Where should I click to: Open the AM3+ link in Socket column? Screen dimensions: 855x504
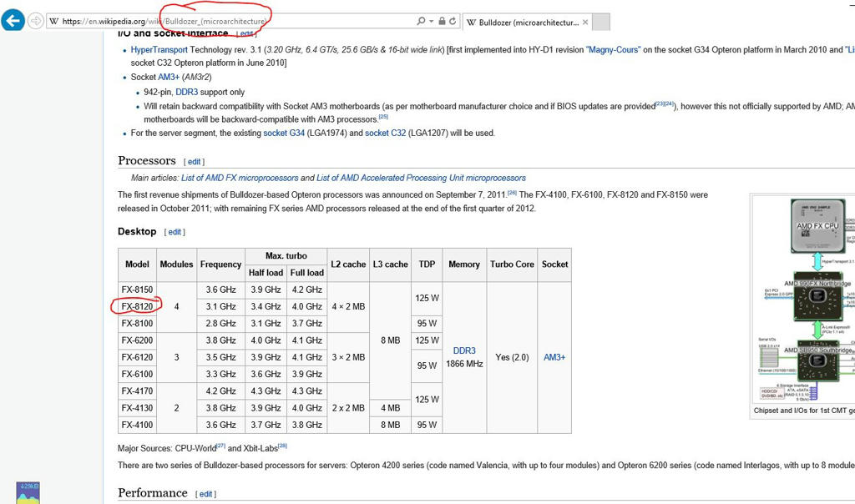coord(554,357)
